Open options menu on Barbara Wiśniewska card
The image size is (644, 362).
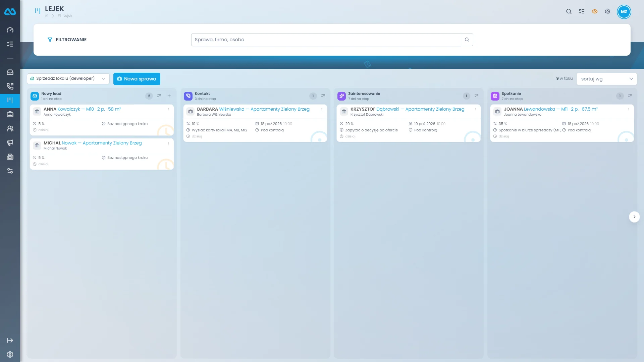322,110
